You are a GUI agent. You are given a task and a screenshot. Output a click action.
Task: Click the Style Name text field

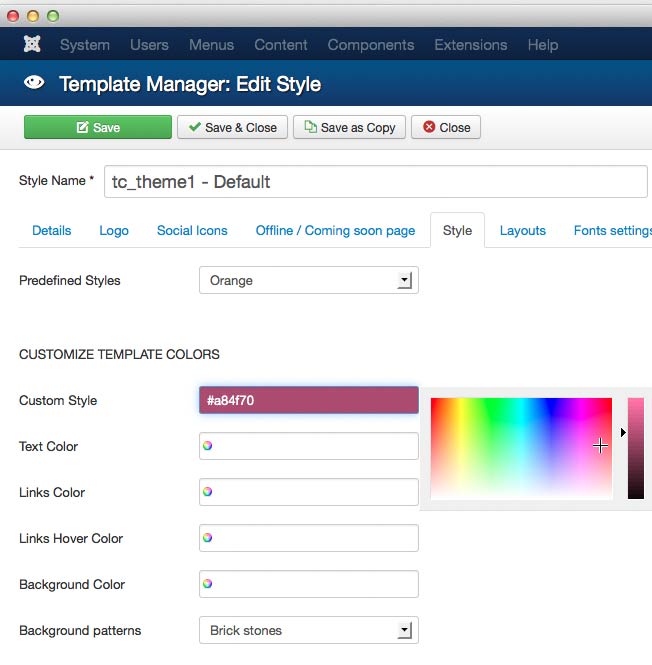[375, 182]
